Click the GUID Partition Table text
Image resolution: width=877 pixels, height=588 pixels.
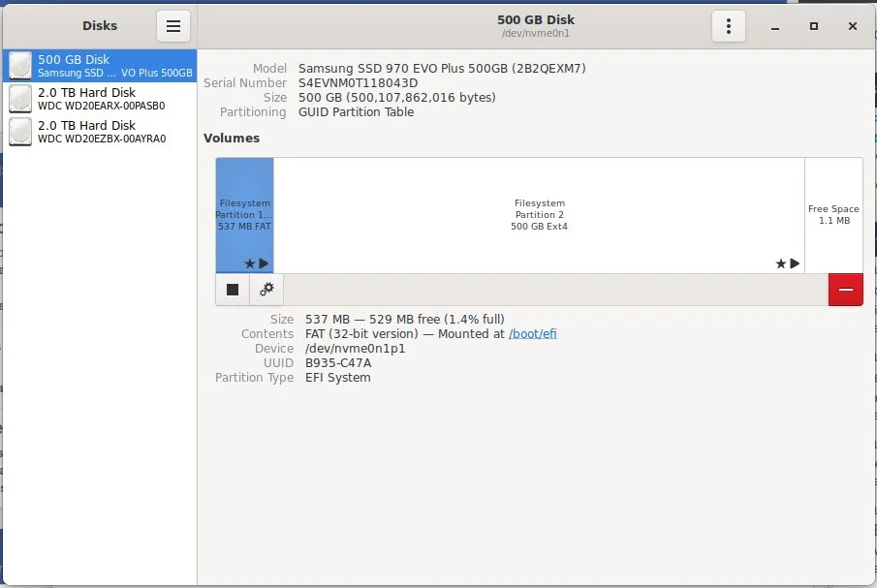tap(357, 111)
